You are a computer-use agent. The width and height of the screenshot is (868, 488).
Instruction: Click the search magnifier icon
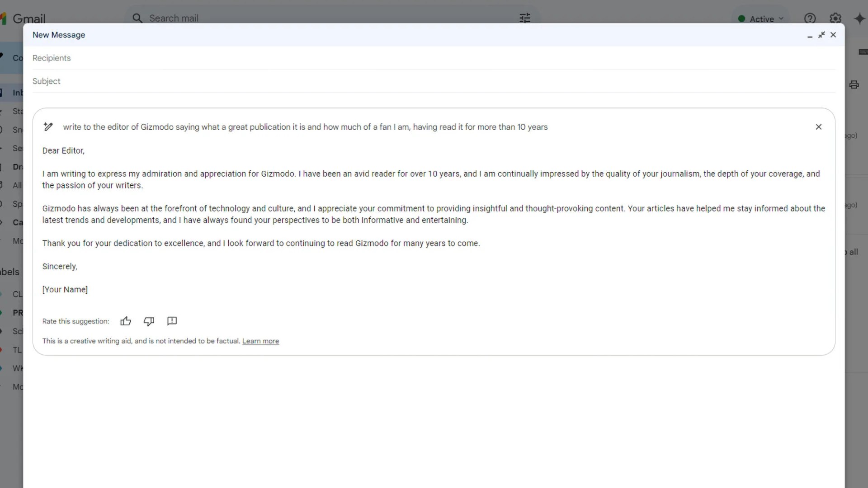[137, 18]
